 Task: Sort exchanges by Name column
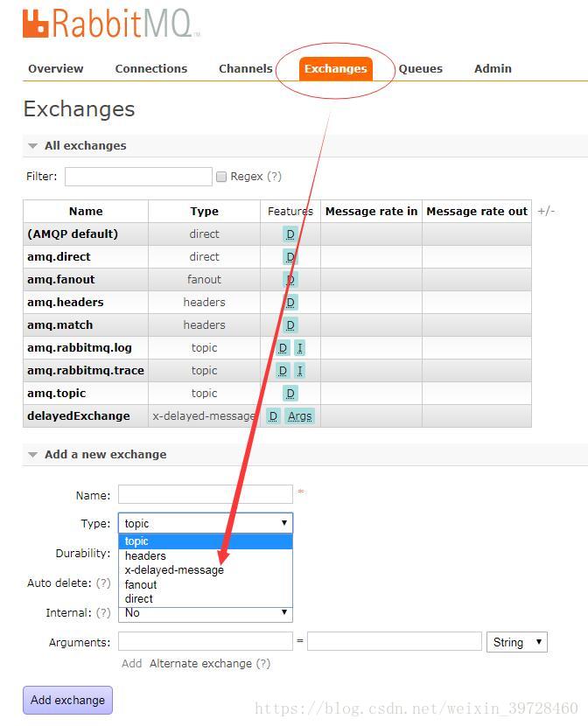pos(86,211)
